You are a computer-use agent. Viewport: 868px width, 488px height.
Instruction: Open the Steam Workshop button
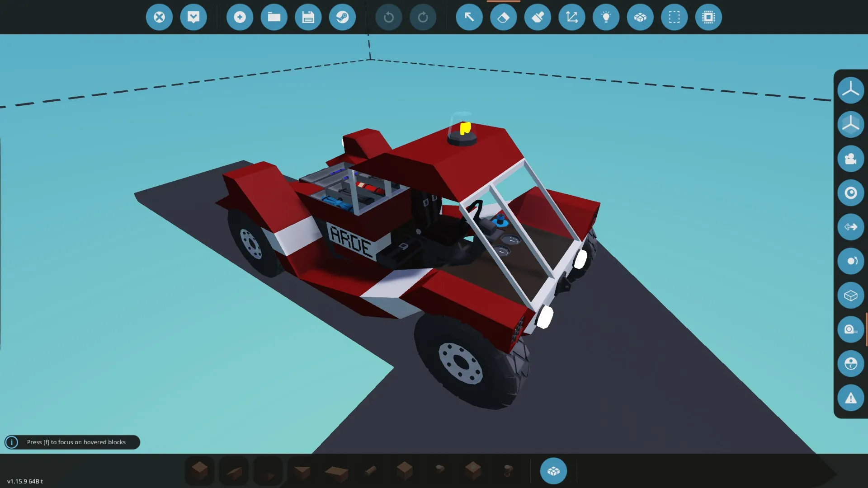pyautogui.click(x=342, y=17)
